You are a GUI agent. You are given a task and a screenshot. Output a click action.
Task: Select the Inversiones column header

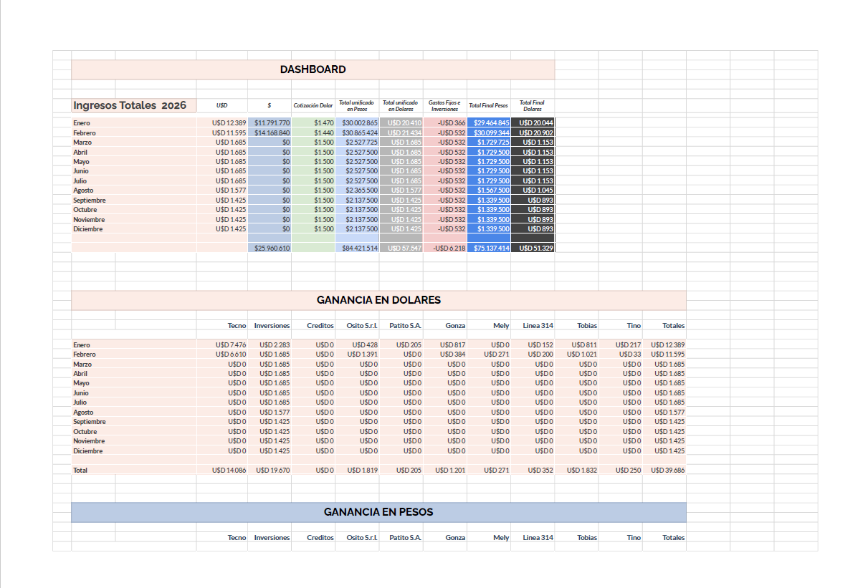pyautogui.click(x=272, y=325)
